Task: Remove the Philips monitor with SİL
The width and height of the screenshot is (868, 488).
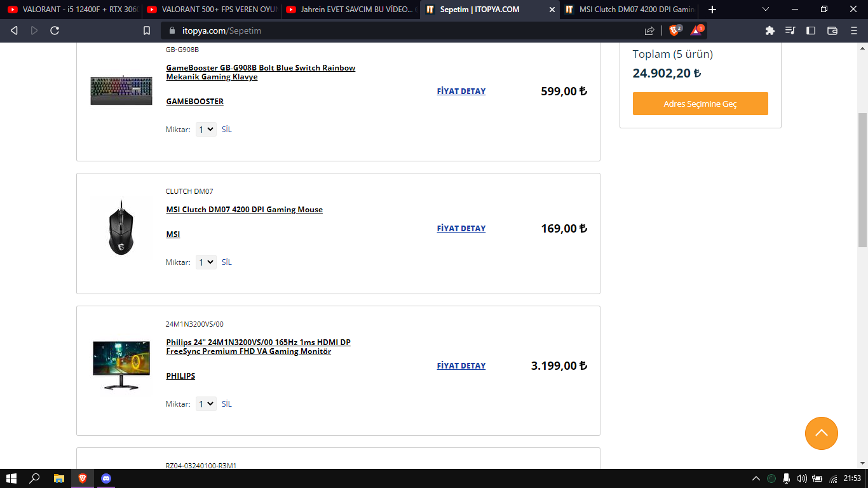Action: pos(227,404)
